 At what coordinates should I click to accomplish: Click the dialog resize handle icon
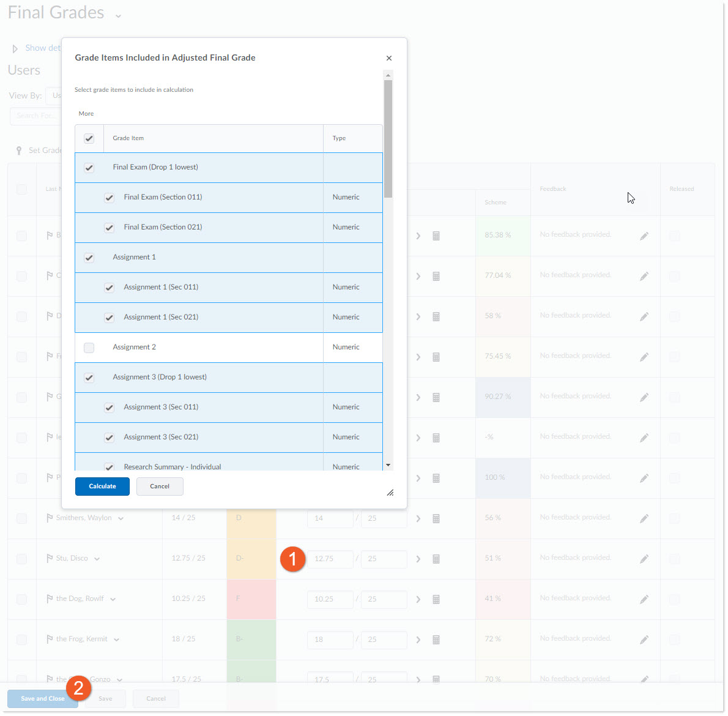coord(390,493)
